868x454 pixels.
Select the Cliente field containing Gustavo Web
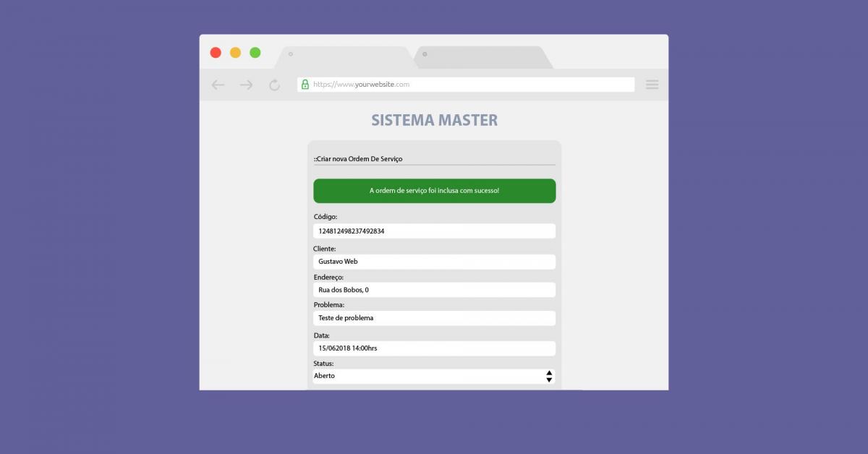click(x=434, y=262)
